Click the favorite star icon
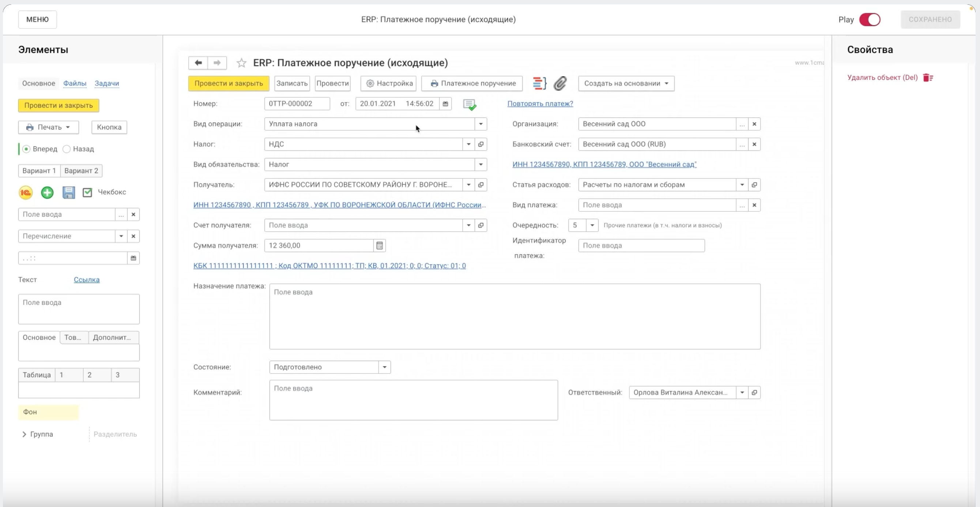Viewport: 980px width, 507px height. point(241,63)
